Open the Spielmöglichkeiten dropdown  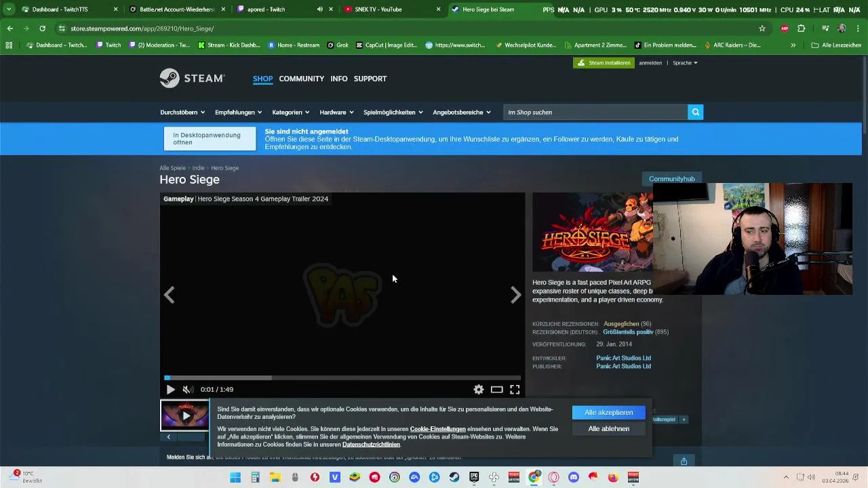click(393, 113)
